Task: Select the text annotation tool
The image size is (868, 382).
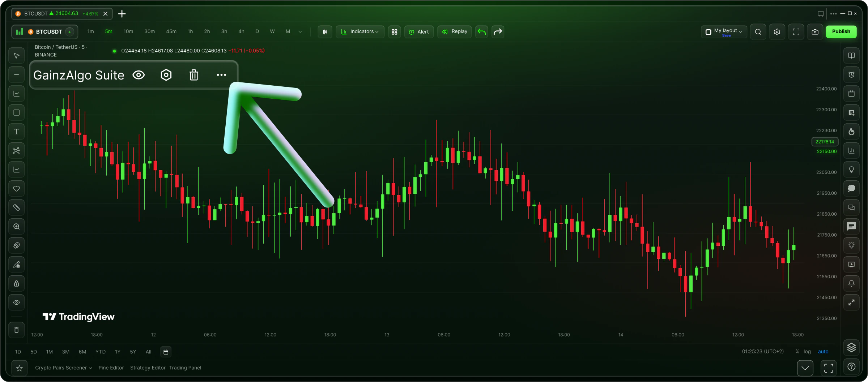Action: tap(17, 132)
